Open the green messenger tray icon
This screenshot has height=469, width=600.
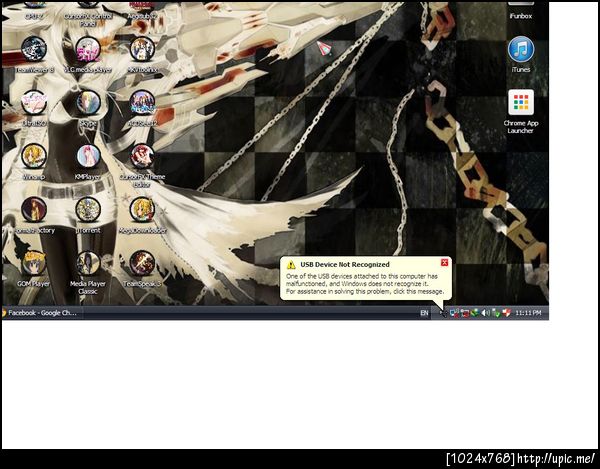[x=475, y=313]
